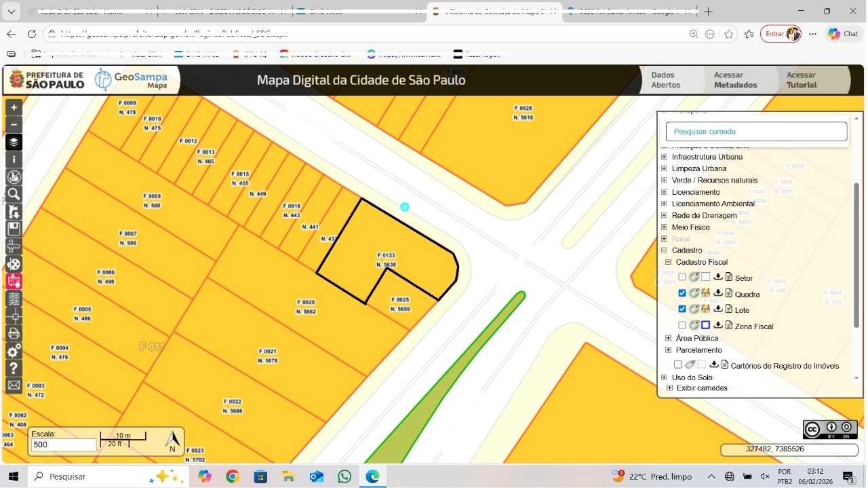868x488 pixels.
Task: Click the Zona Fiscal blue symbol swatch
Action: click(705, 326)
